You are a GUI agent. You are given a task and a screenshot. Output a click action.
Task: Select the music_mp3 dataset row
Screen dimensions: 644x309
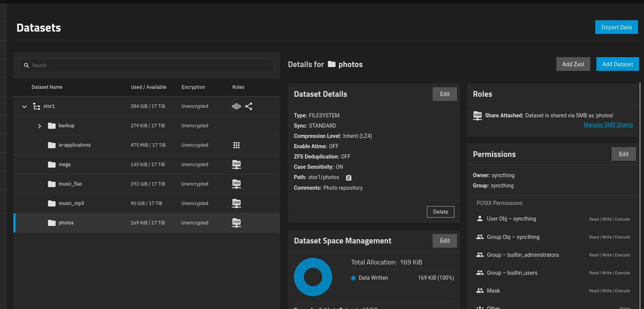147,203
